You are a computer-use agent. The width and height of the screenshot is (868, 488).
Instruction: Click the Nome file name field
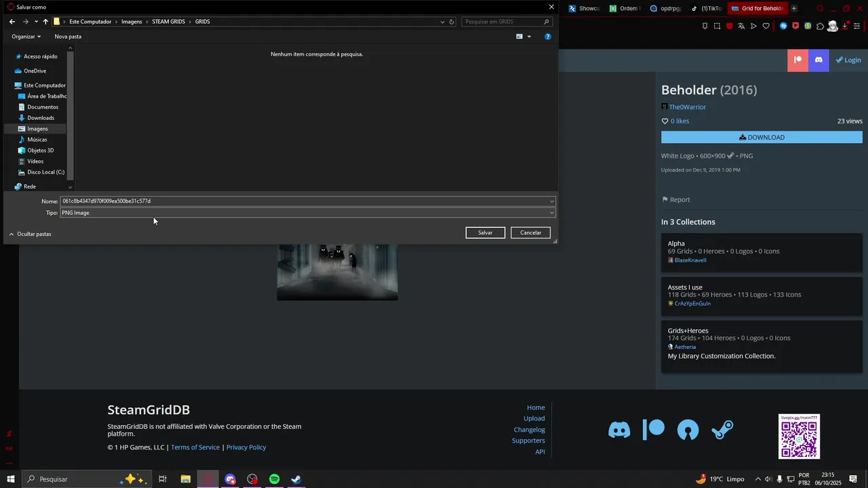(307, 201)
